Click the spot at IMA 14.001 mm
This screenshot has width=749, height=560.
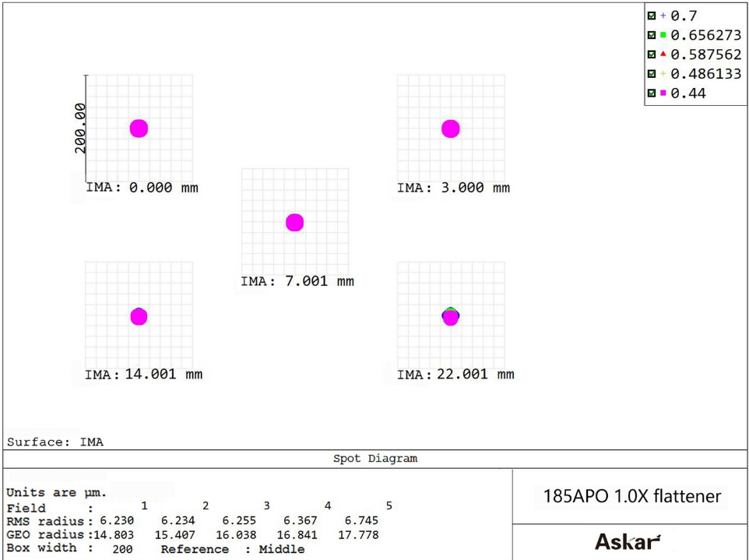click(139, 316)
